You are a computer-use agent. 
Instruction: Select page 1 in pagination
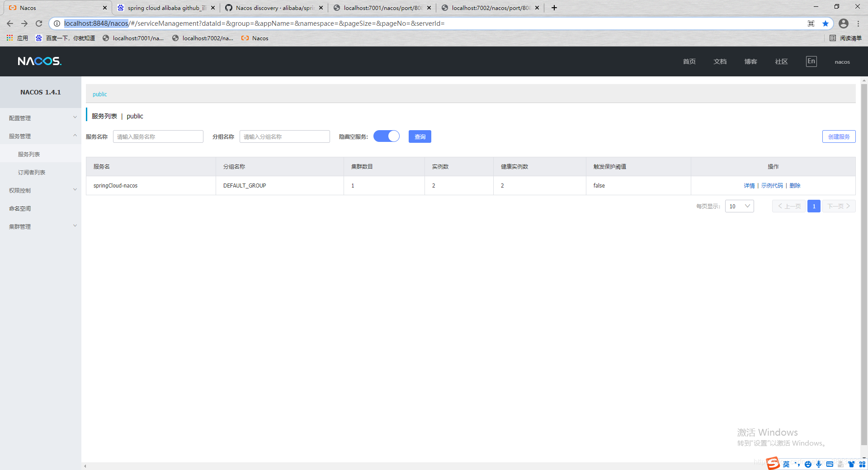(x=814, y=206)
